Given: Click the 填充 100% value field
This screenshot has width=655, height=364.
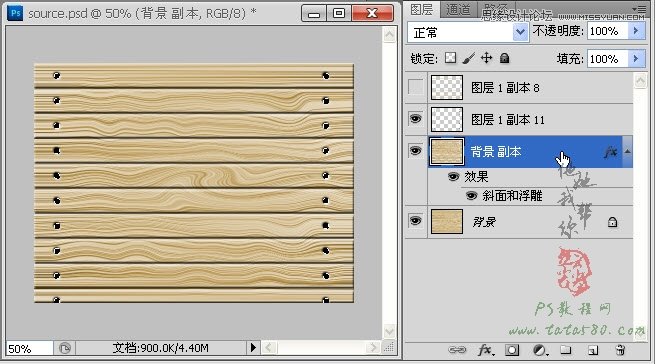Looking at the screenshot, I should pyautogui.click(x=608, y=59).
